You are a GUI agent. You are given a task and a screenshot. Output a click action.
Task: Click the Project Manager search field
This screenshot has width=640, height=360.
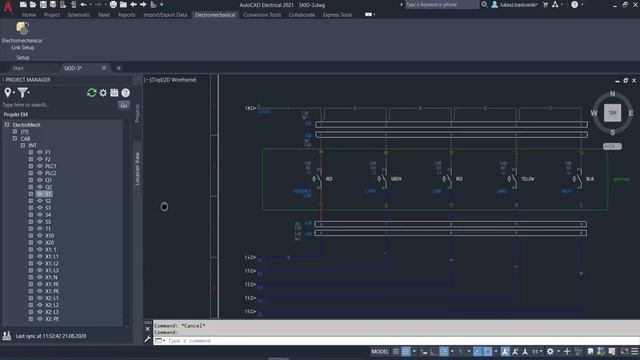pos(60,105)
